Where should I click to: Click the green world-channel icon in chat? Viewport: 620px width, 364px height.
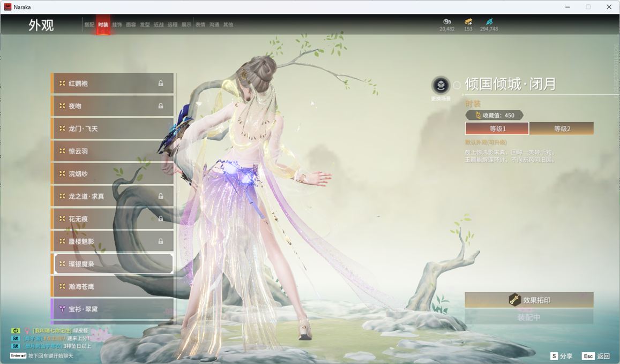pyautogui.click(x=16, y=330)
